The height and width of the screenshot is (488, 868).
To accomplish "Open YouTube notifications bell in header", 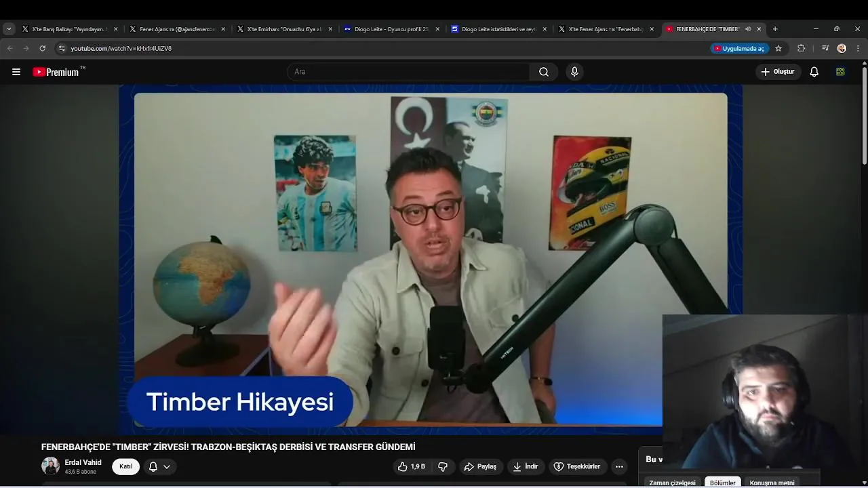I will tap(814, 72).
